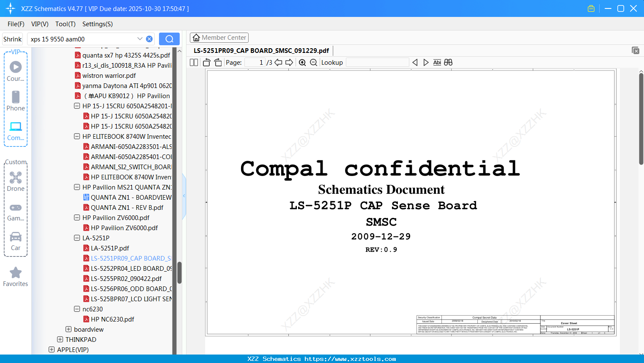The image size is (644, 363).
Task: Select the Drone category icon
Action: [16, 181]
